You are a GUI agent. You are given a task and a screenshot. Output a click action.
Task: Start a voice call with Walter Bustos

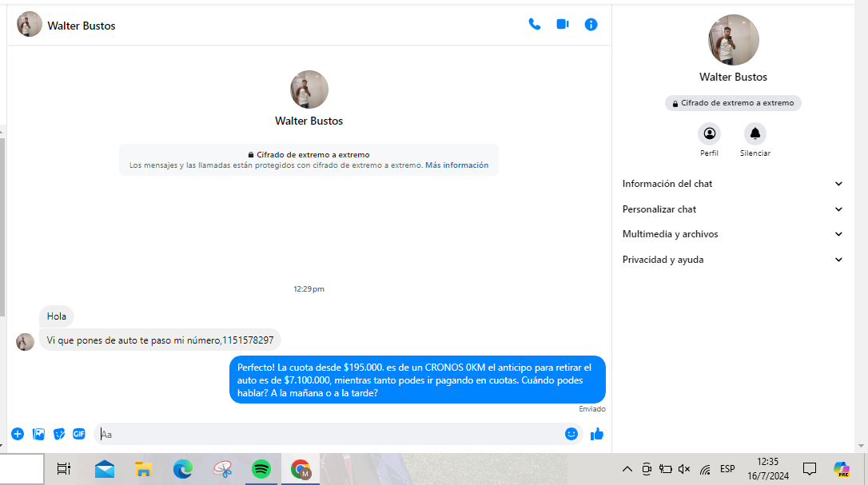(x=535, y=25)
